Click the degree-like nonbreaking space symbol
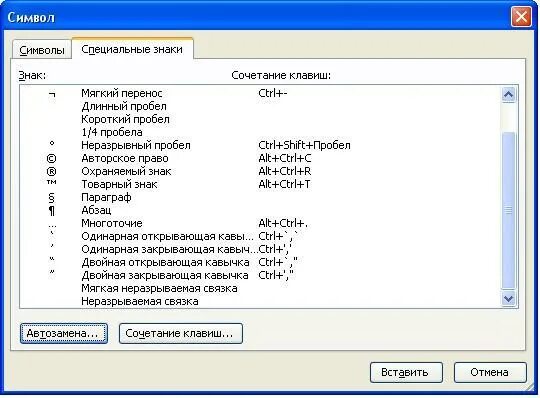Viewport: 540px width, 398px height. [52, 143]
